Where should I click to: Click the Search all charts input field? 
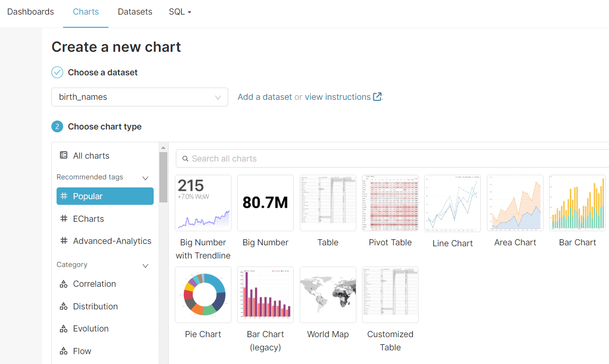click(283, 159)
